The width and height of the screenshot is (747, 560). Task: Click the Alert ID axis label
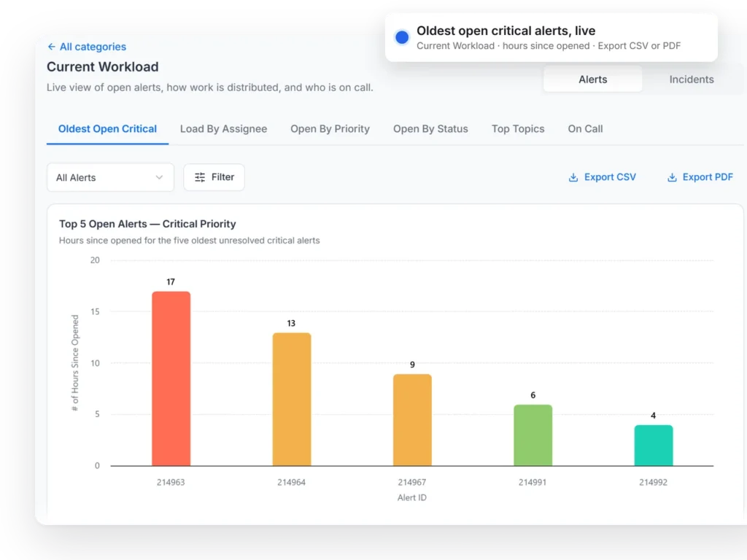(412, 497)
